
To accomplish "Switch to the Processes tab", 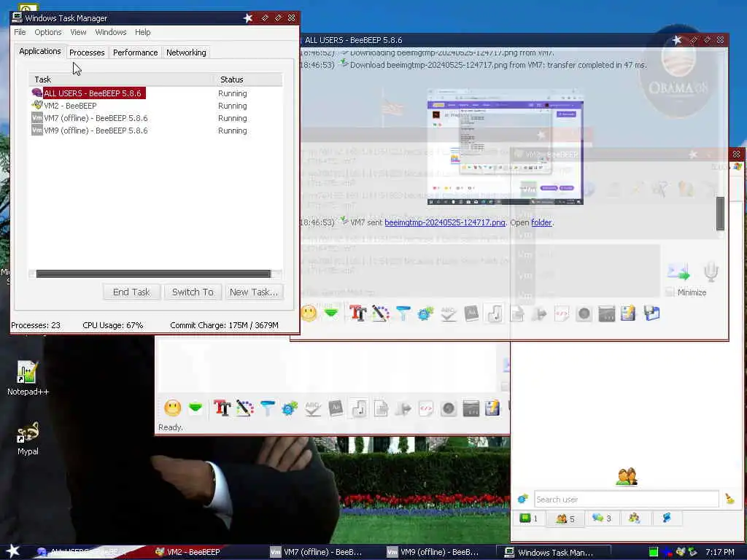I will pyautogui.click(x=87, y=52).
